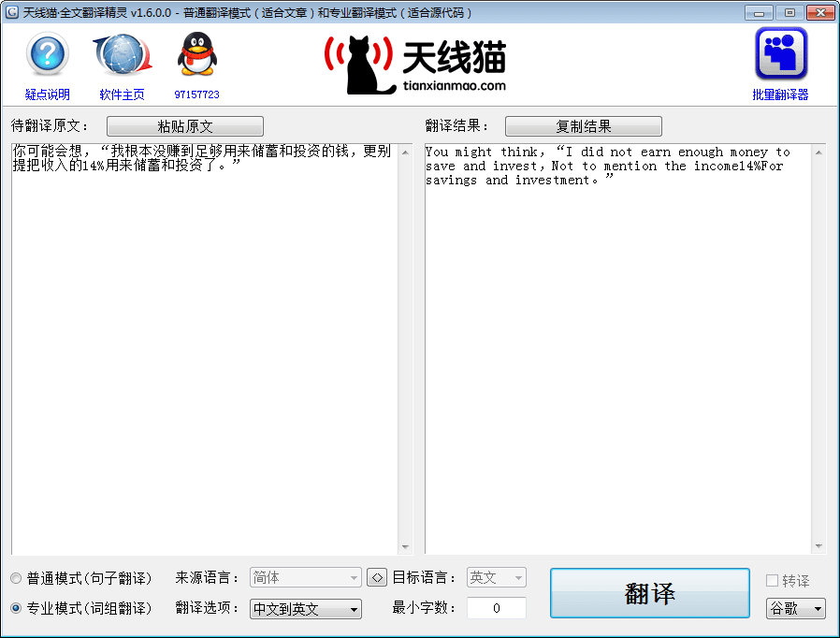840x638 pixels.
Task: Click the tianxianmao.com logo text
Action: [x=455, y=86]
